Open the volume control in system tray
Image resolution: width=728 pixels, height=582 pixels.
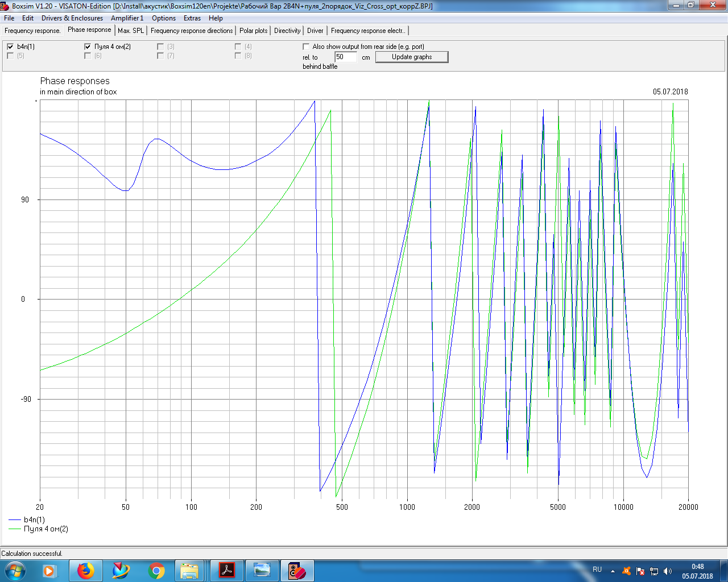668,571
